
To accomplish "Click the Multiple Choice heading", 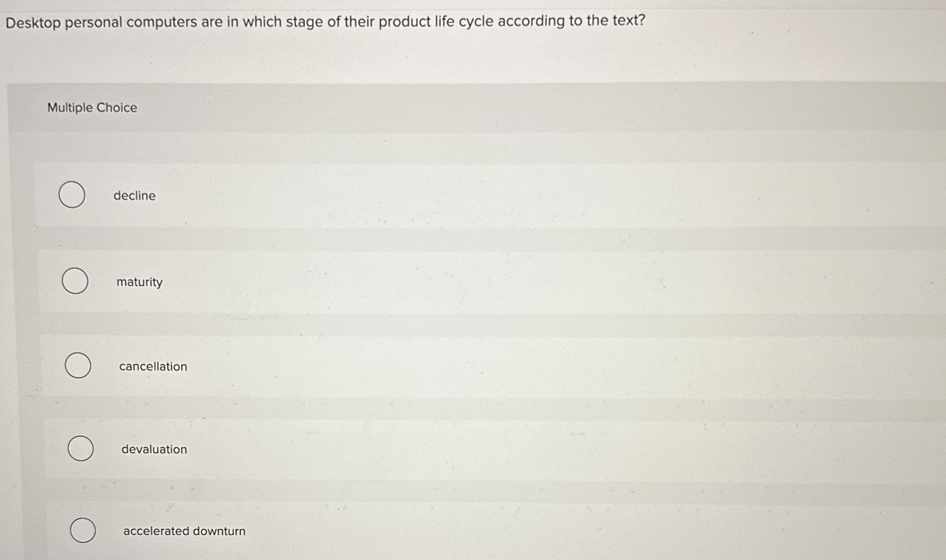I will click(92, 108).
